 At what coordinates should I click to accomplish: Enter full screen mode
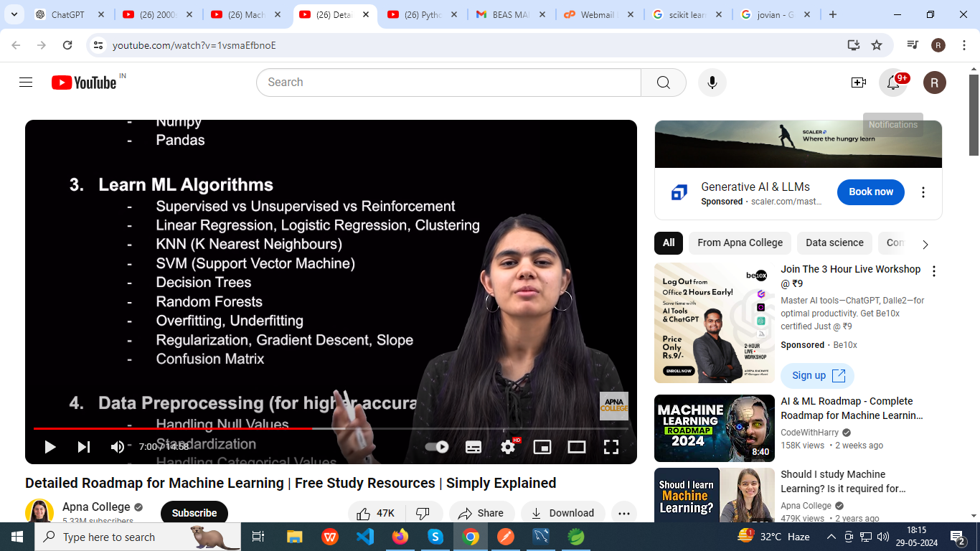tap(611, 447)
